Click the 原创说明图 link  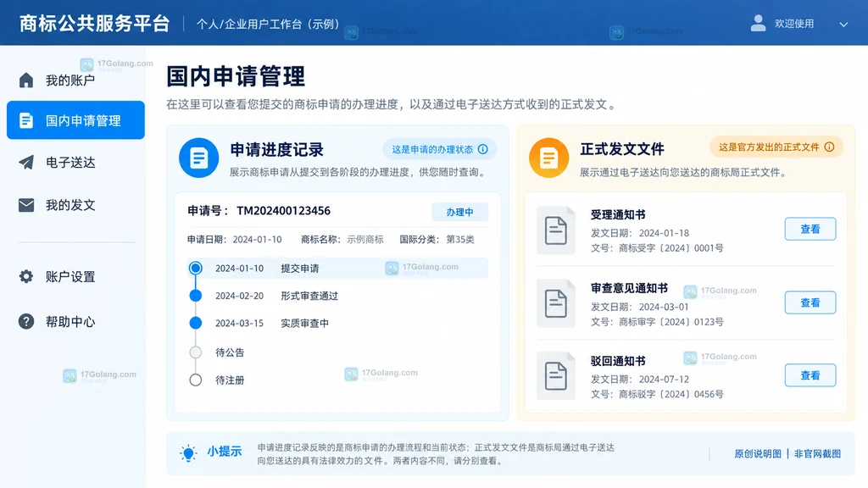(758, 454)
